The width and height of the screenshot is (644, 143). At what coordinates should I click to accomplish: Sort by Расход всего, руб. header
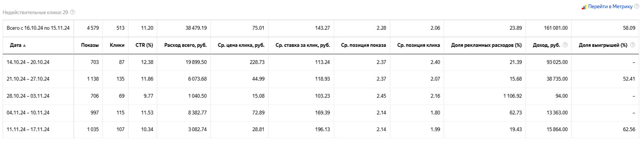[185, 45]
